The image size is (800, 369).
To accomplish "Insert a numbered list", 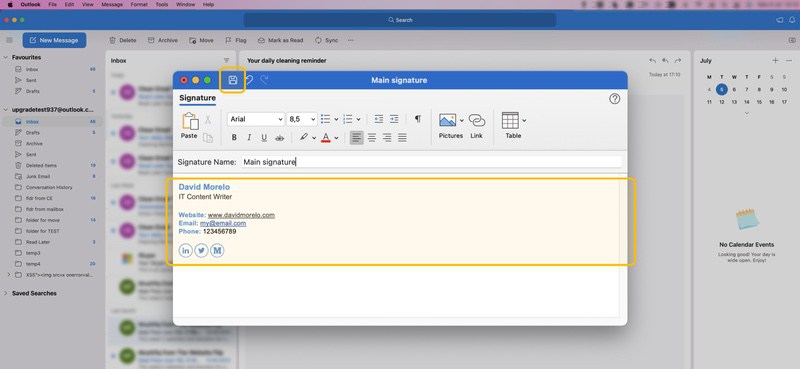I will point(348,119).
